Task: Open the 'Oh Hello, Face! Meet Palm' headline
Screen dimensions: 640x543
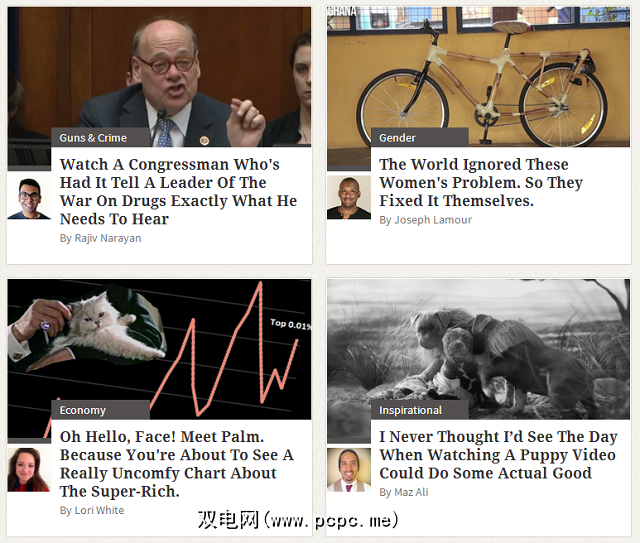Action: (x=176, y=464)
